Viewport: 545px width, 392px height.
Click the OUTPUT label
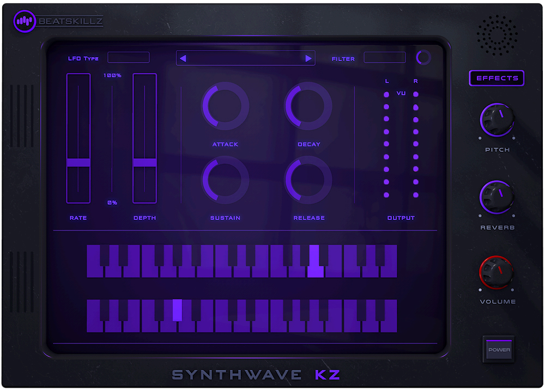click(401, 218)
